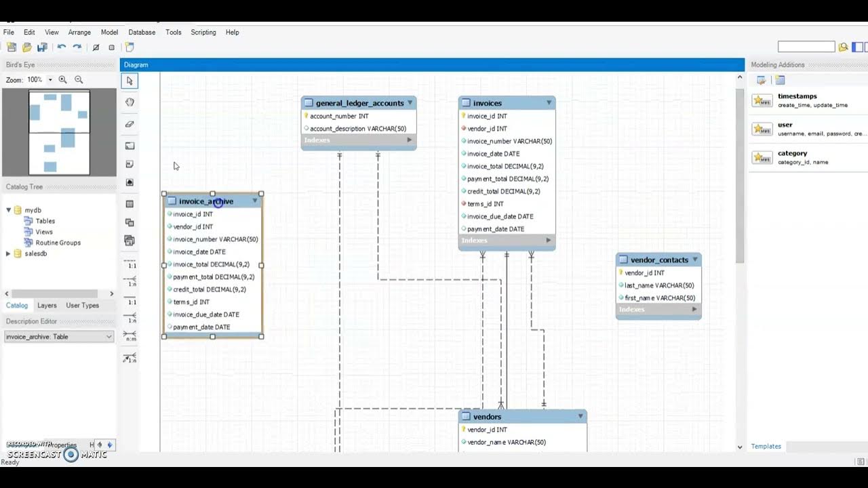Collapse the vendor_contacts table arrow
The image size is (868, 488).
[694, 260]
